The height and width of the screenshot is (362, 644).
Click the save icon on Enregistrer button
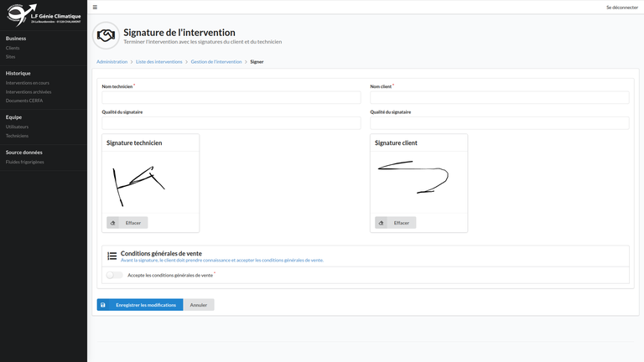pos(103,305)
